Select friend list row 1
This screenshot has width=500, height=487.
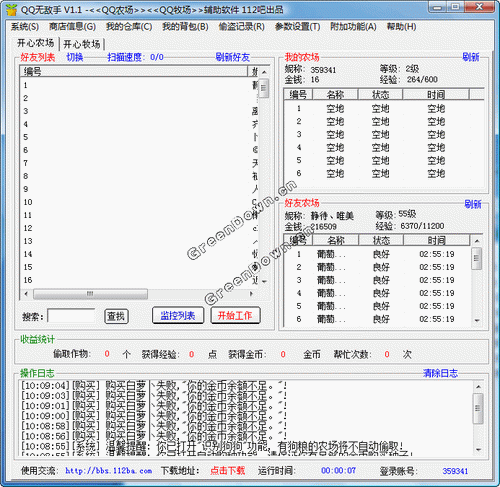click(139, 85)
